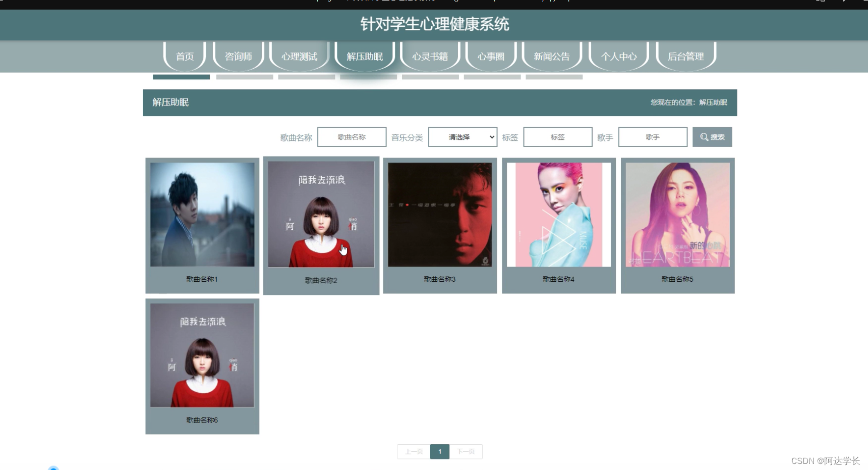Select the 解压助眠 navigation tab
This screenshot has height=470, width=868.
coord(365,56)
